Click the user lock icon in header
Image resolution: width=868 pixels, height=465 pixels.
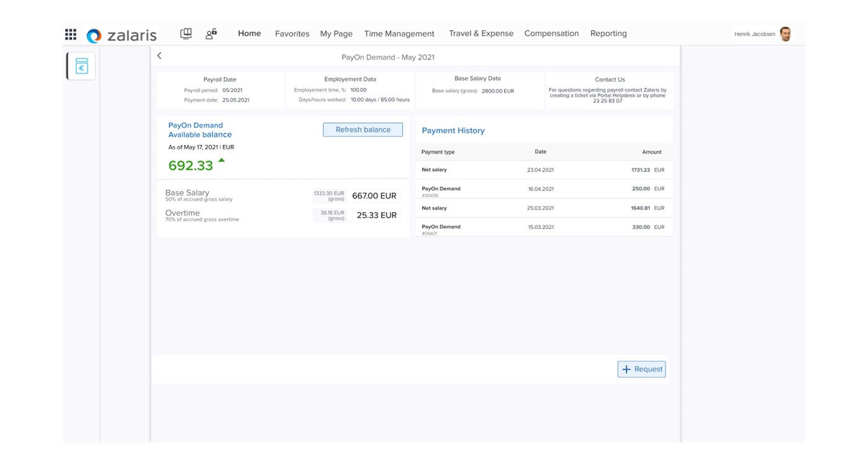[x=211, y=34]
